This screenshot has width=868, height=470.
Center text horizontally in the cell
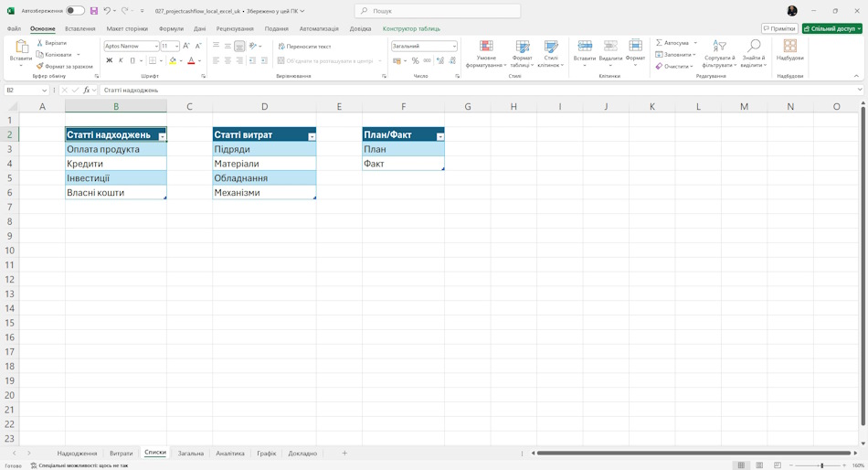[228, 60]
